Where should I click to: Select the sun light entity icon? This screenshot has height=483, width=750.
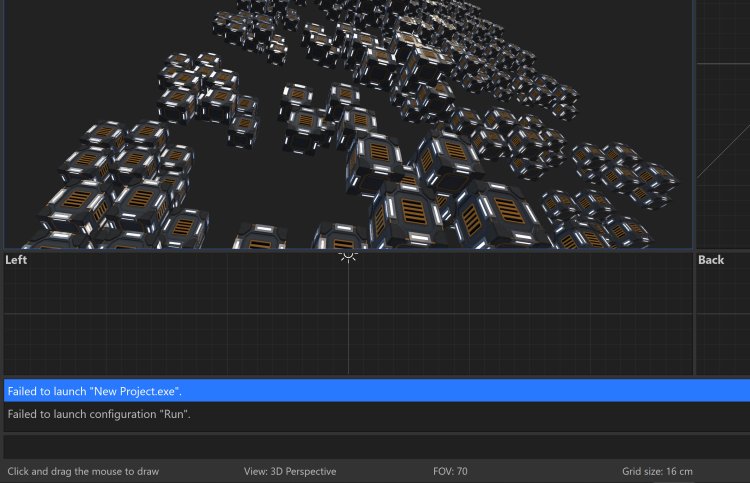coord(348,255)
